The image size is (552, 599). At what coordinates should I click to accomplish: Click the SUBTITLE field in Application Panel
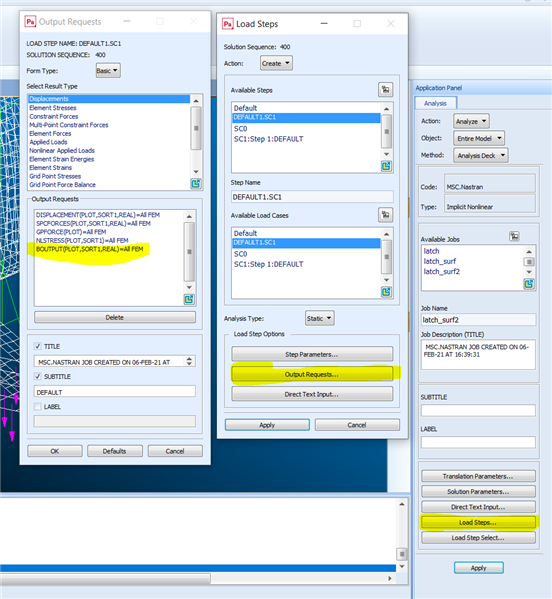tap(478, 411)
